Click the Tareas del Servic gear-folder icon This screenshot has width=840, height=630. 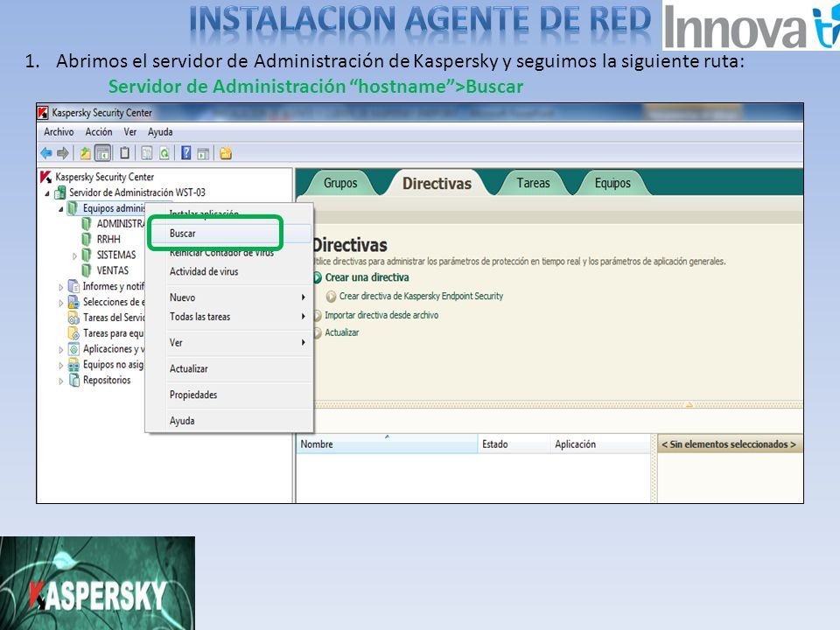73,317
